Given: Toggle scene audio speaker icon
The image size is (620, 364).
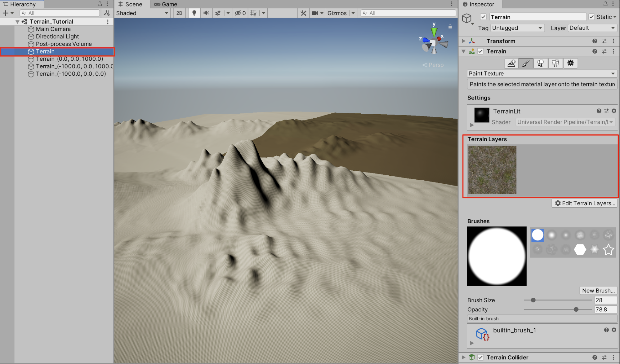Looking at the screenshot, I should coord(206,13).
